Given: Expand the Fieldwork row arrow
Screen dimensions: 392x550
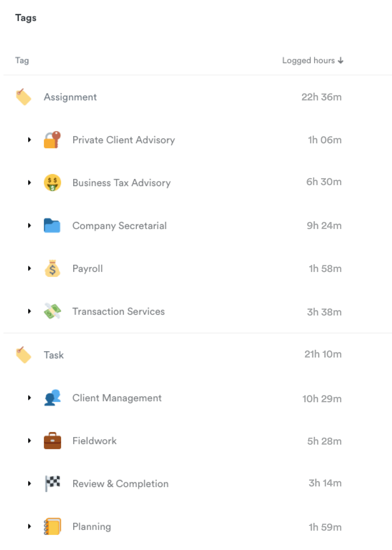Looking at the screenshot, I should tap(29, 441).
